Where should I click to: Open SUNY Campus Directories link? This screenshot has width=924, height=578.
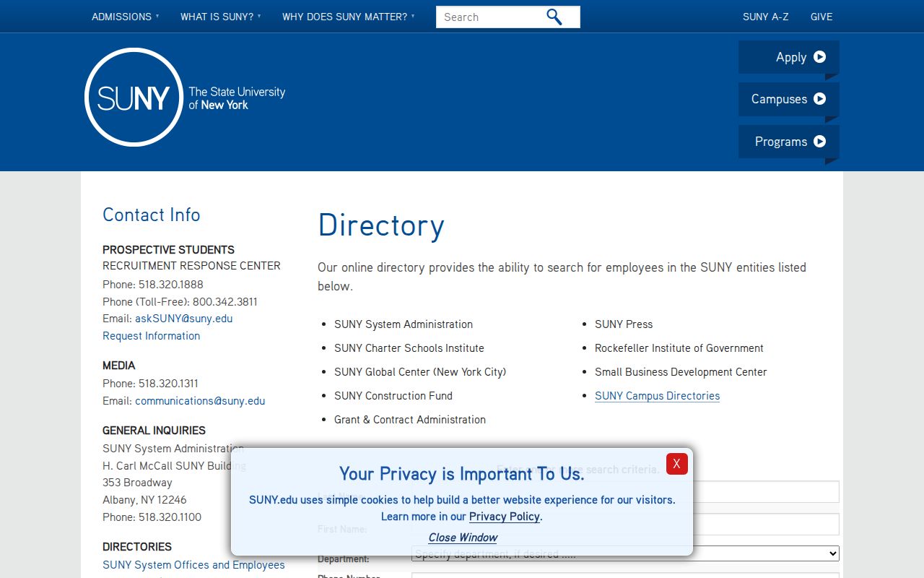[657, 396]
